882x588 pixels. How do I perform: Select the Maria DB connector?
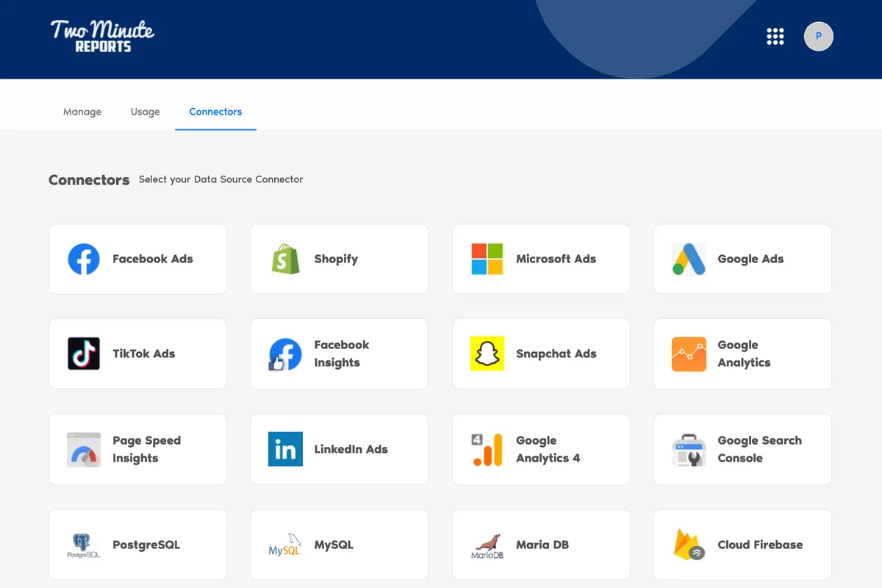pos(541,545)
